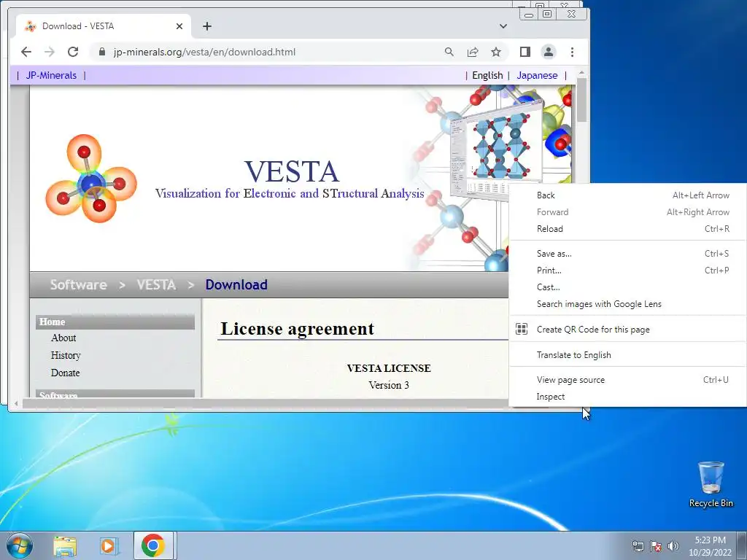Select the English language link
Screen dimensions: 747x560
487,75
